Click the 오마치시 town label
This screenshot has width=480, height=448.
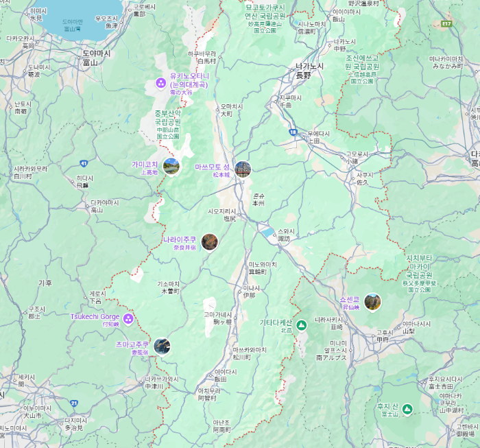232,110
